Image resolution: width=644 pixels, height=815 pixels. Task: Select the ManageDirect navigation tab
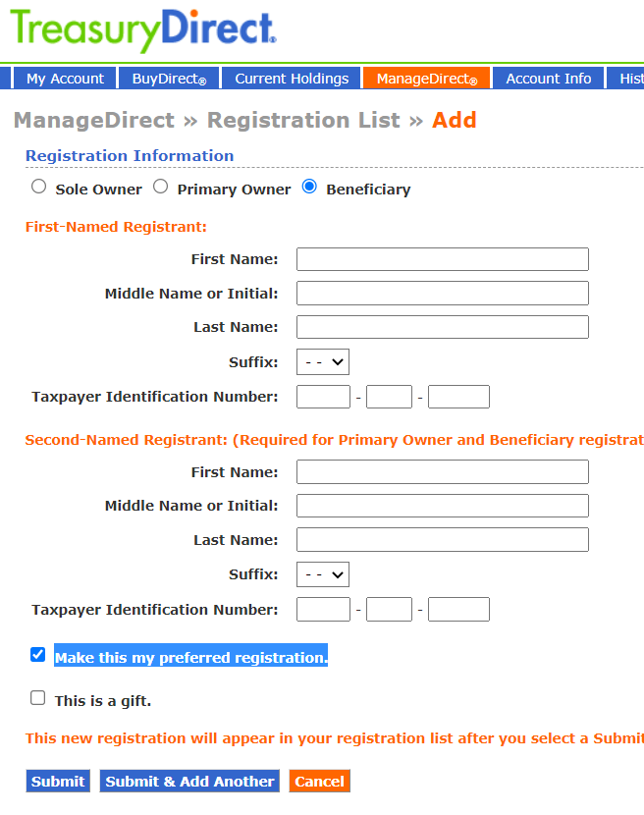(x=425, y=78)
